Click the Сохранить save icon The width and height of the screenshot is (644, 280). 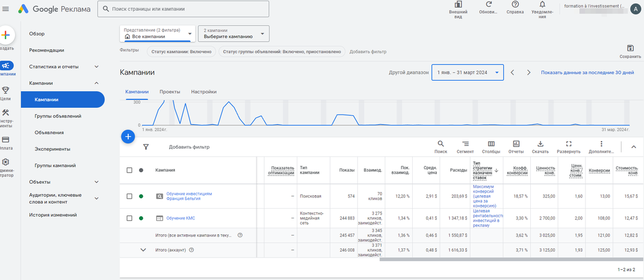(630, 48)
